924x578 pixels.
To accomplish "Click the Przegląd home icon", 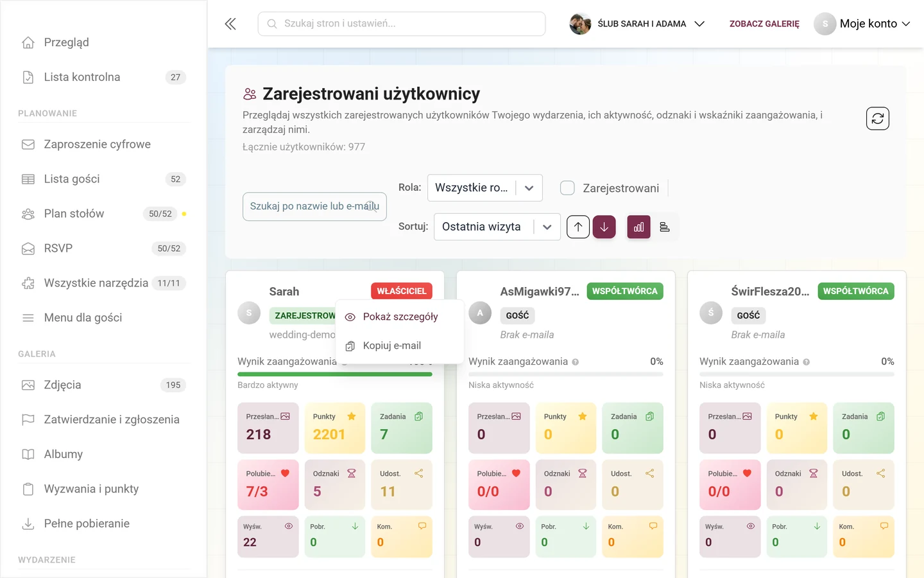I will [28, 42].
